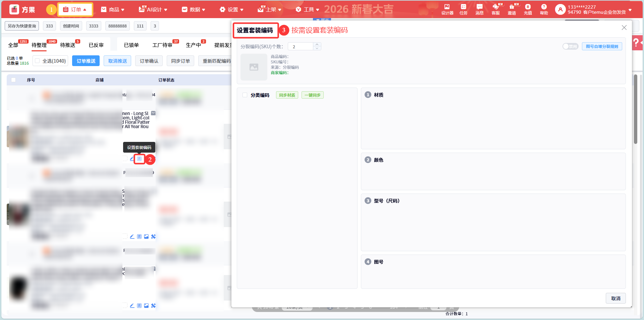Toggle the 禁用 switch
Viewport: 644px width, 320px height.
tap(570, 46)
